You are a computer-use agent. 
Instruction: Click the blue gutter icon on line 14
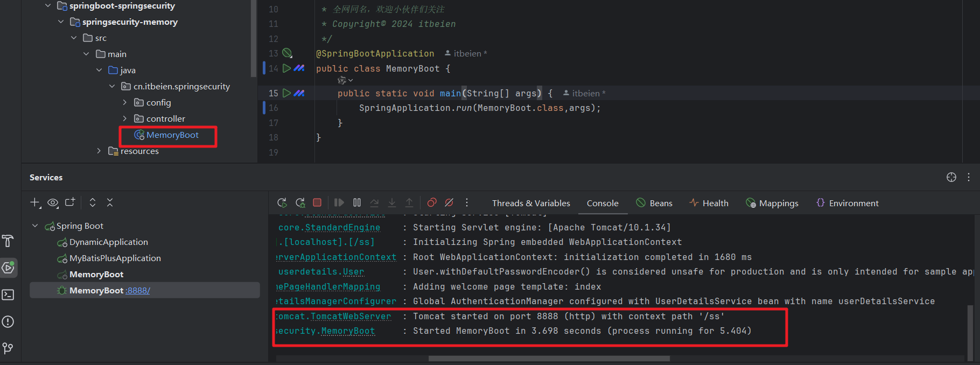[299, 68]
